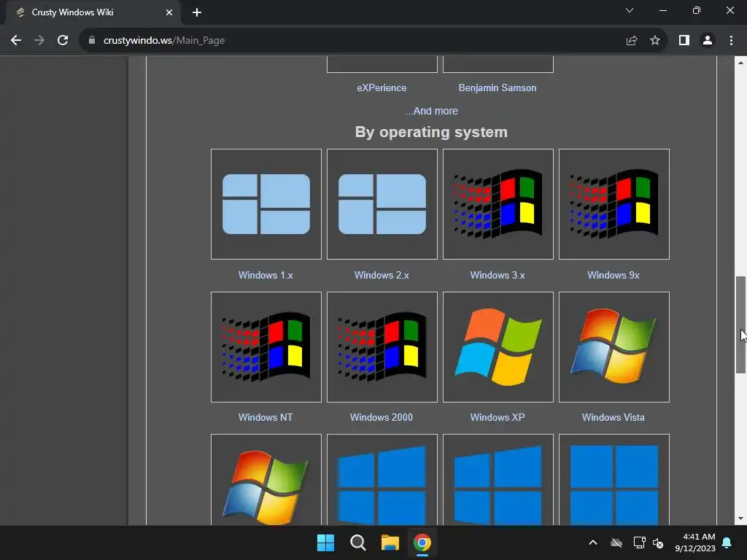Click the scrollbar up arrow
This screenshot has height=560, width=747.
coord(740,63)
